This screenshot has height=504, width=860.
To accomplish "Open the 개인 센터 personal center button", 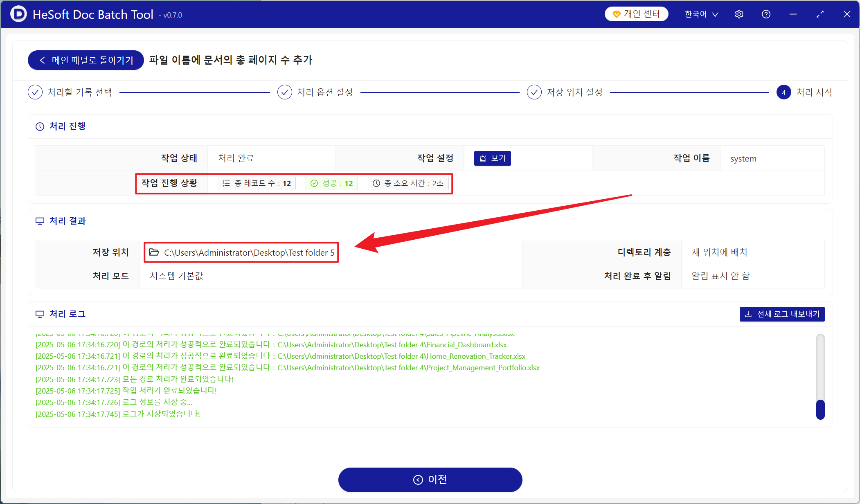I will (x=636, y=14).
